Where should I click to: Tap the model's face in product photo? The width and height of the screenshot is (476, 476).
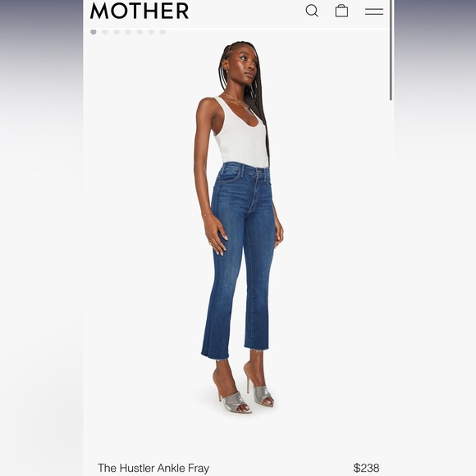tap(246, 66)
